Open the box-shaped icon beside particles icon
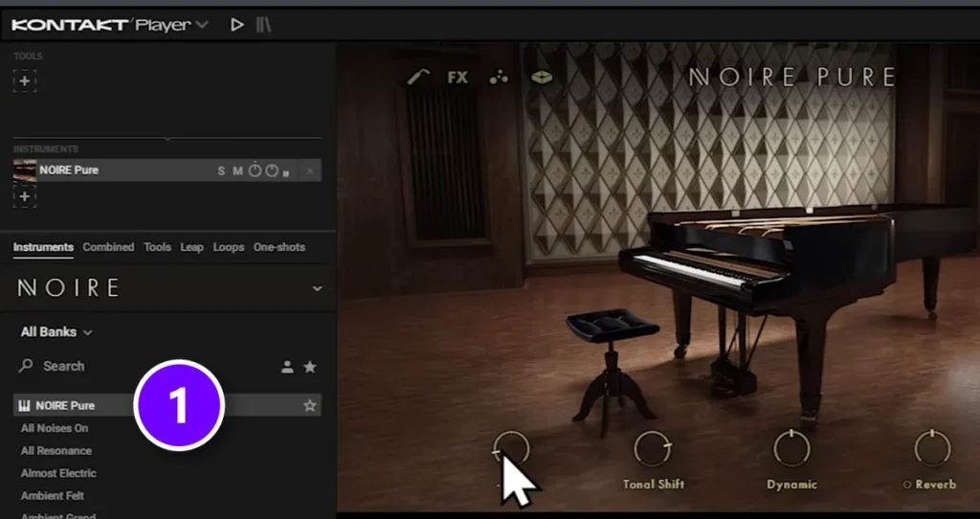The width and height of the screenshot is (980, 519). pos(542,78)
